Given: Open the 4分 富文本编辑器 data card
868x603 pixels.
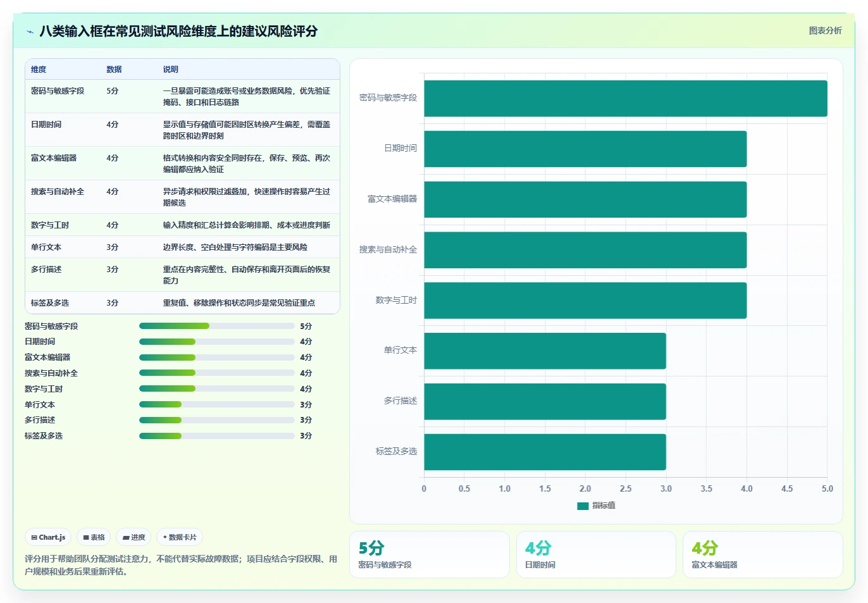Looking at the screenshot, I should click(762, 554).
